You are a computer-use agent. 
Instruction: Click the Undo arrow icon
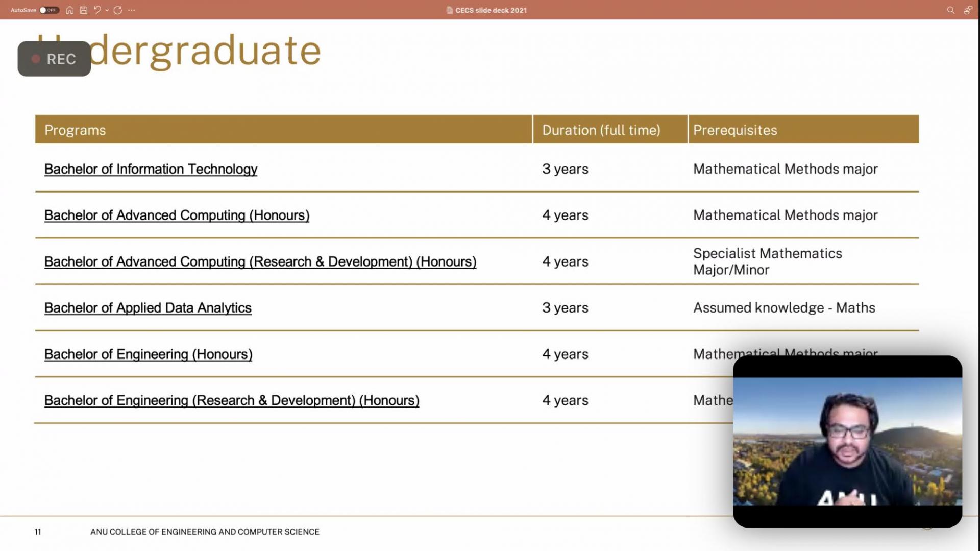click(97, 10)
